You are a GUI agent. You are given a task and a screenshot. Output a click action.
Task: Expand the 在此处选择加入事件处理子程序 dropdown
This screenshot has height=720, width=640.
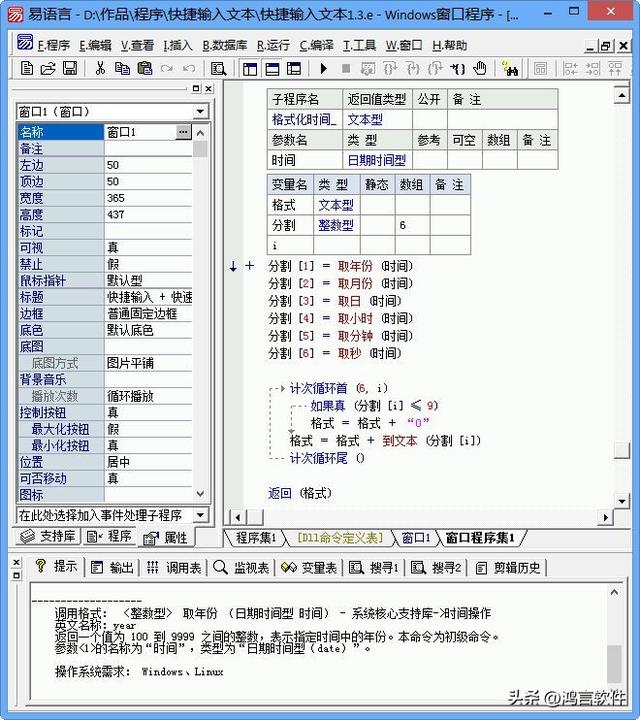click(200, 515)
